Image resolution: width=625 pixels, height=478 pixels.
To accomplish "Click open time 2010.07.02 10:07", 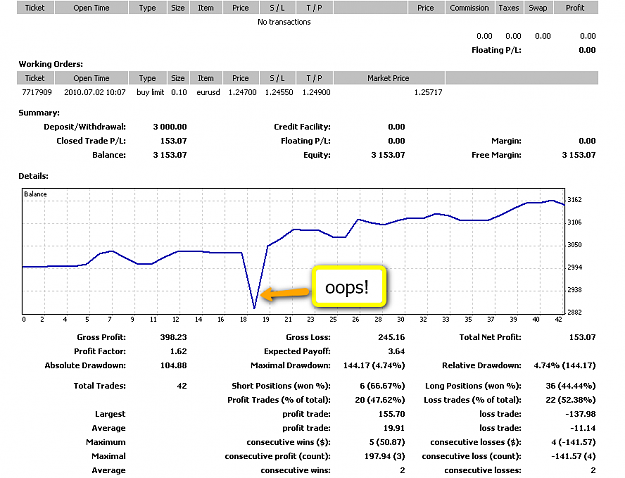I will tap(95, 92).
